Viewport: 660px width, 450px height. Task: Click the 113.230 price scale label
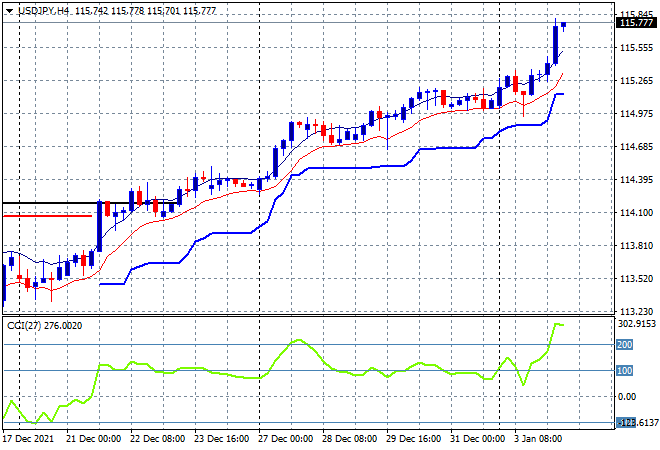click(x=636, y=312)
